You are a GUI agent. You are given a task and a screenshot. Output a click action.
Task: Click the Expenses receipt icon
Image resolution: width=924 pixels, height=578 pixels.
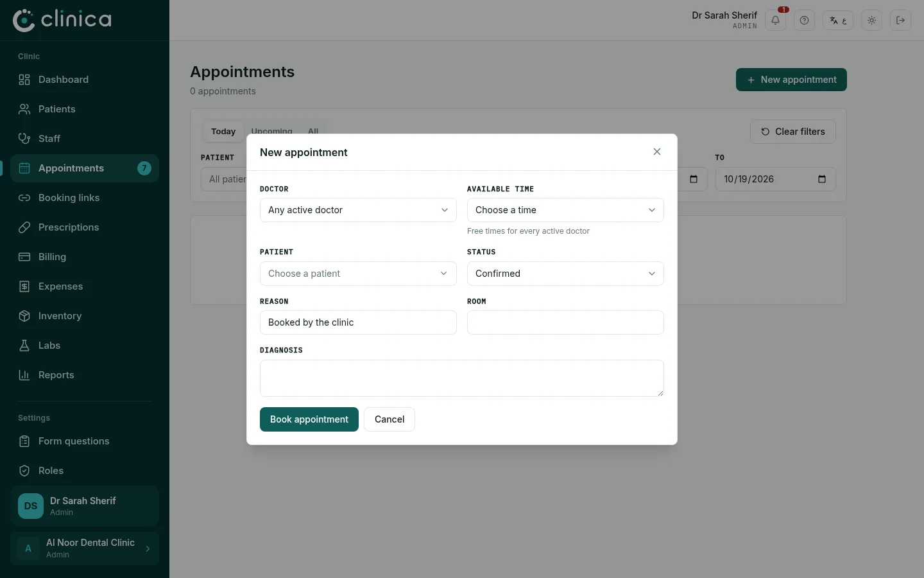[24, 286]
